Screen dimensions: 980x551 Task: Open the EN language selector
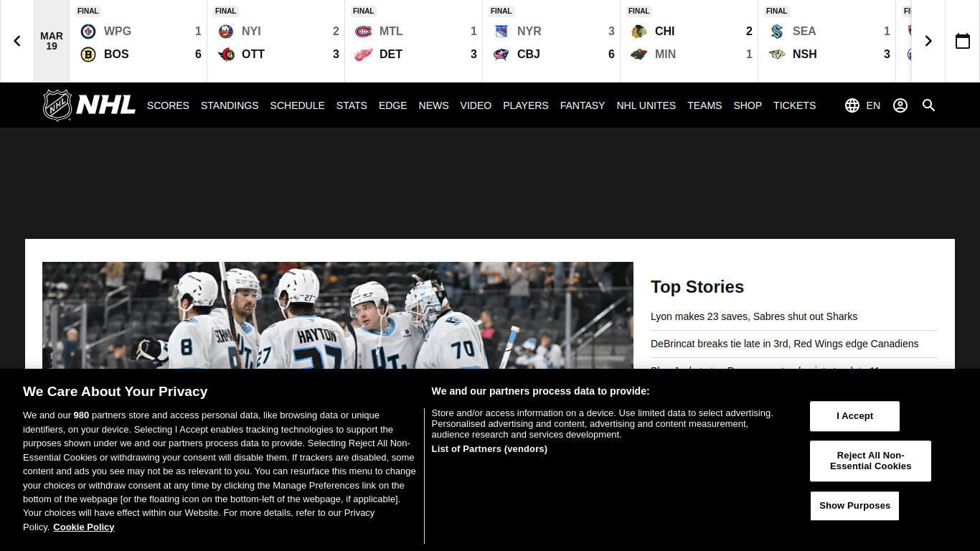point(873,105)
